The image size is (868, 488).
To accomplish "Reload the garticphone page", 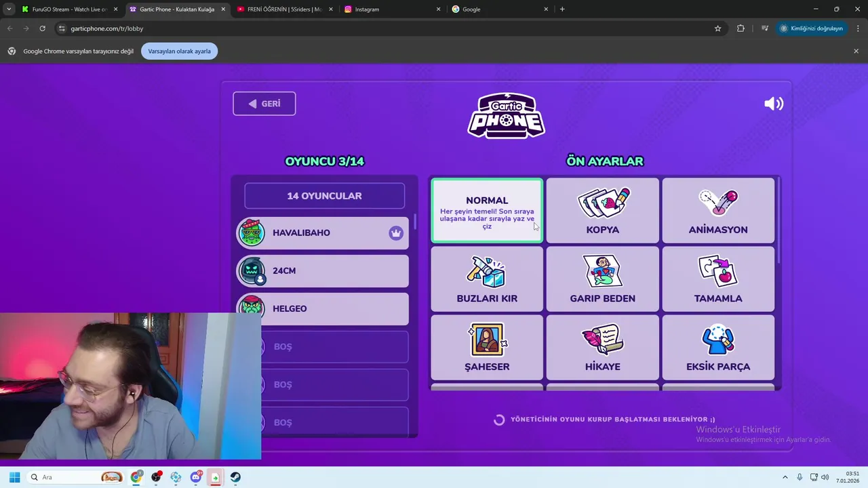I will [x=42, y=28].
